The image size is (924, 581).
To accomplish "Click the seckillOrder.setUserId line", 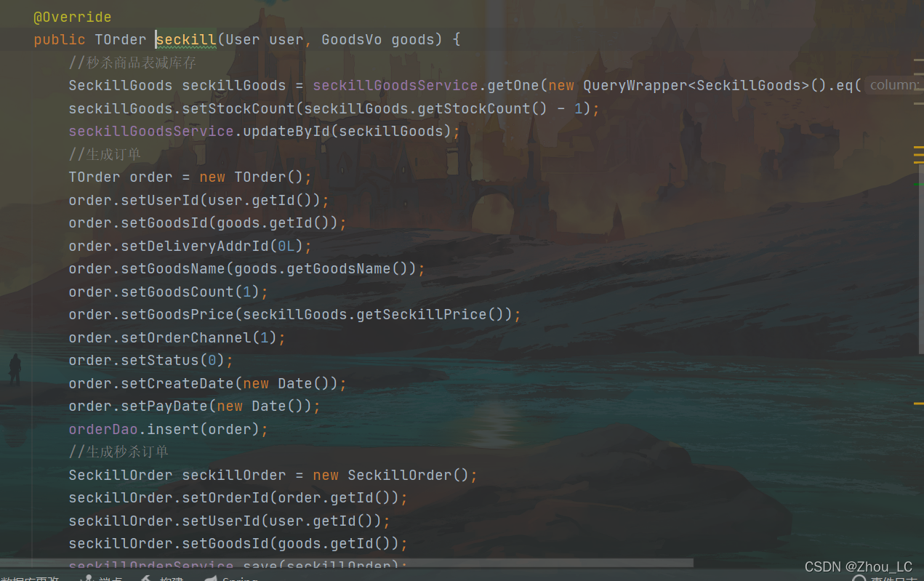I will coord(230,521).
